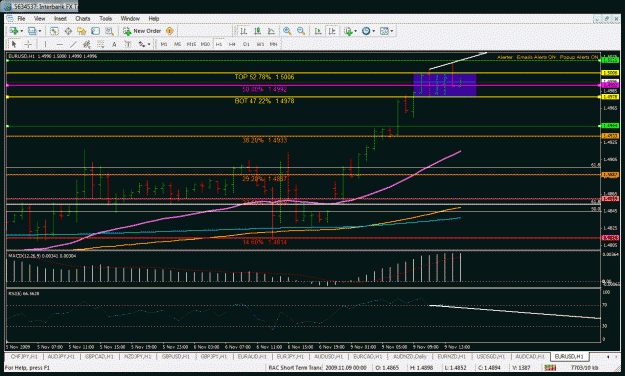
Task: Select the Horizontal Line drawing tool
Action: pos(59,44)
